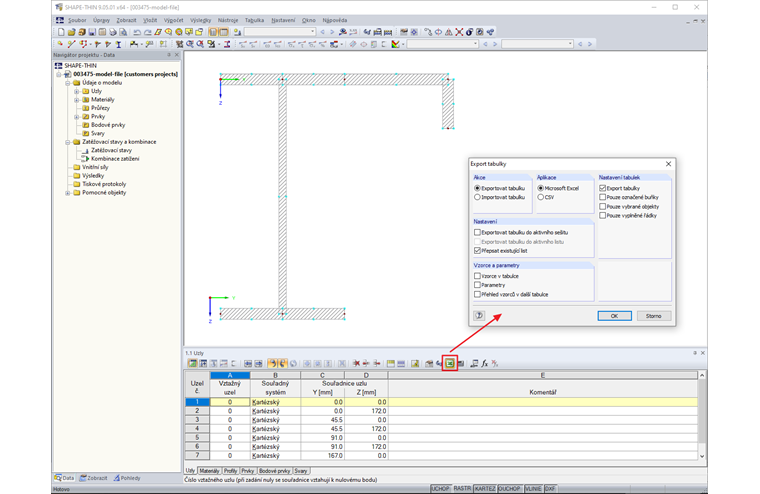Select Exportovat tabulku radio button
This screenshot has width=760, height=494.
[x=477, y=188]
